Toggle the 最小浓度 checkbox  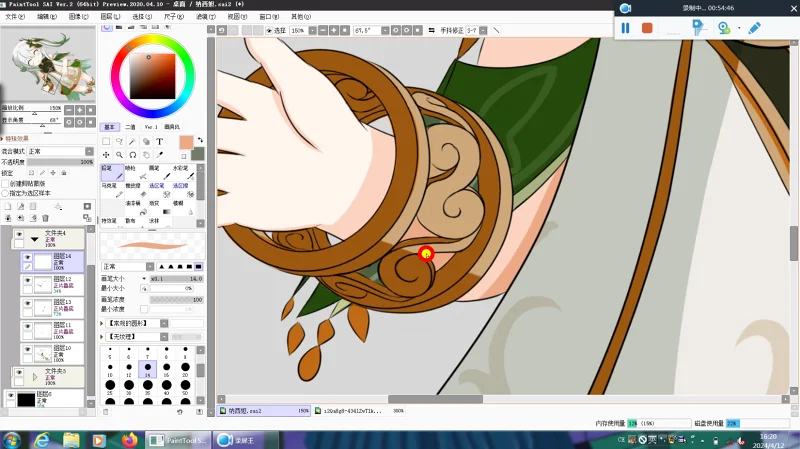(144, 309)
